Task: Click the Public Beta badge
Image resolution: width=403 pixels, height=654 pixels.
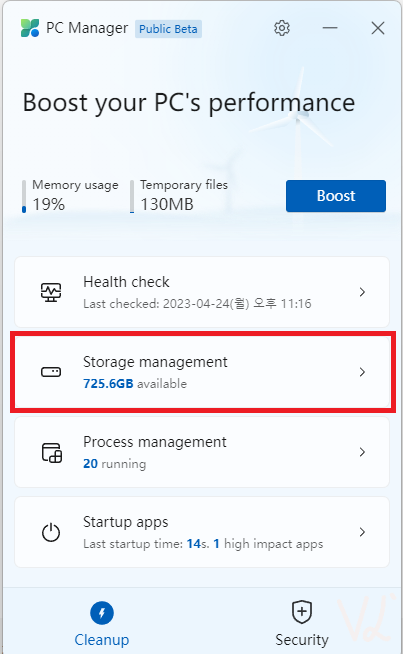Action: (168, 29)
